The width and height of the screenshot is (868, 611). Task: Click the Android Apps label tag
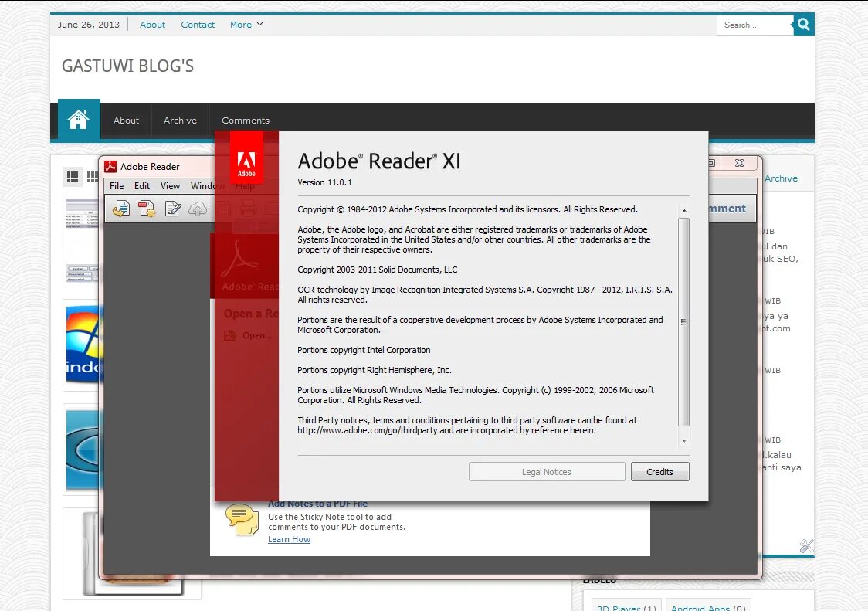(x=709, y=606)
